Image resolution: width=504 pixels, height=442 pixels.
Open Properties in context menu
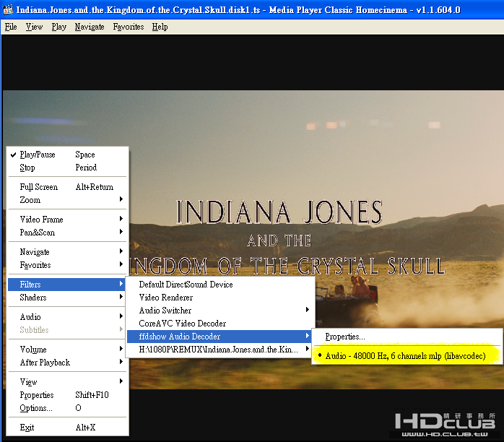click(67, 395)
